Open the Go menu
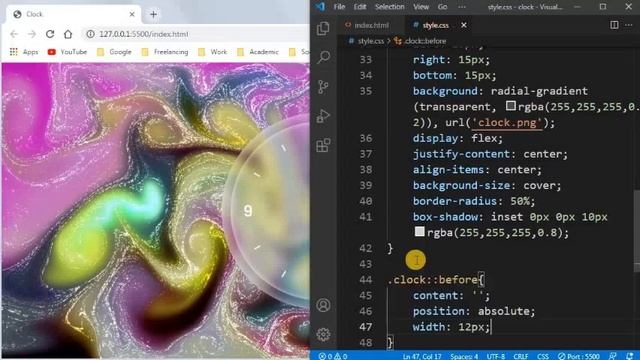The image size is (640, 360). click(x=442, y=7)
